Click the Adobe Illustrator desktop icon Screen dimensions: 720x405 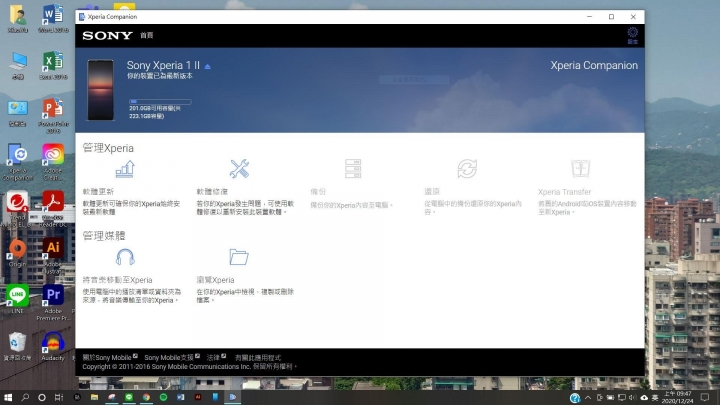pos(53,255)
